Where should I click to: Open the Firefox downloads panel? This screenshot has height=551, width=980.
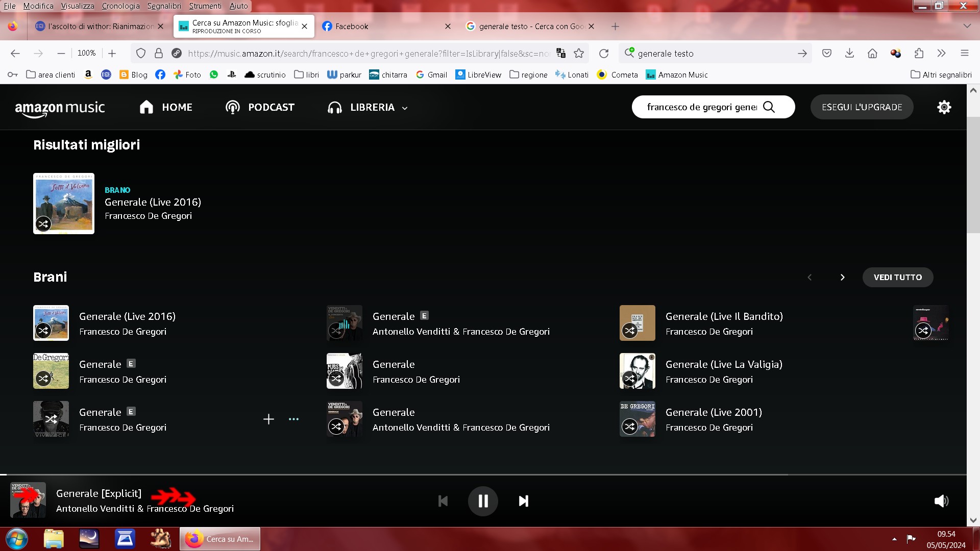[x=849, y=53]
